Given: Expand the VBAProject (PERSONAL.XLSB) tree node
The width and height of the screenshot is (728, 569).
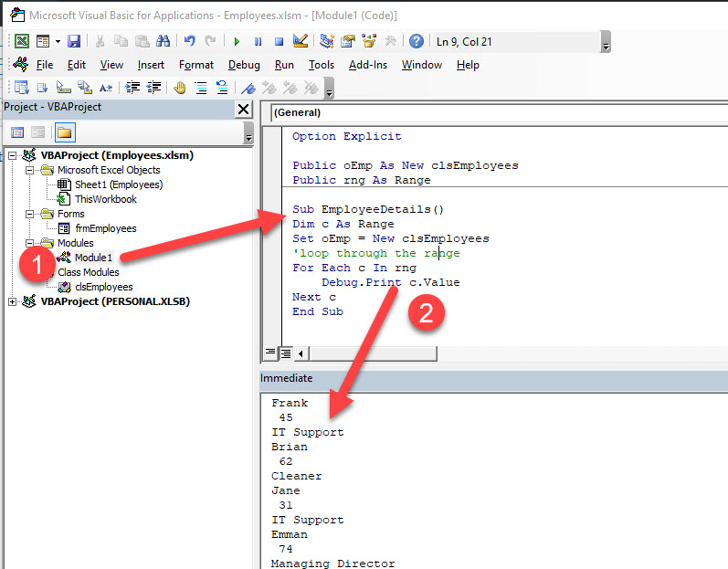Looking at the screenshot, I should 12,301.
